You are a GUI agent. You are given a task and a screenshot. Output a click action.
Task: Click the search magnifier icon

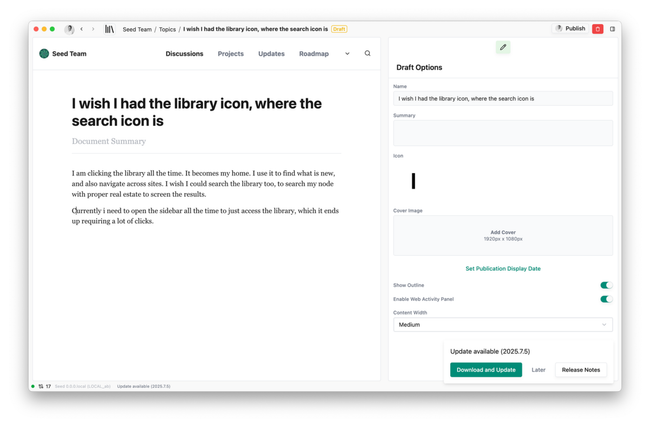(x=367, y=54)
